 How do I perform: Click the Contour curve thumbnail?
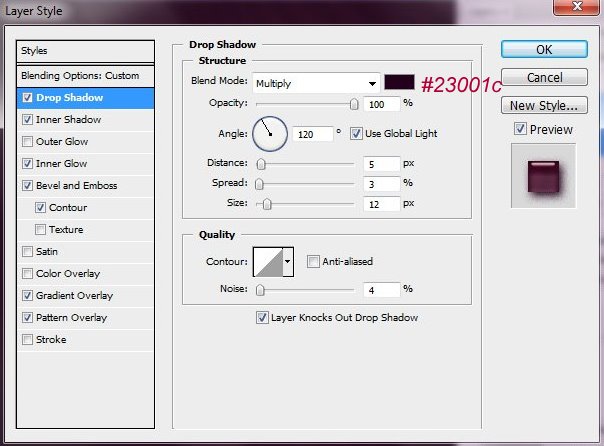(267, 262)
